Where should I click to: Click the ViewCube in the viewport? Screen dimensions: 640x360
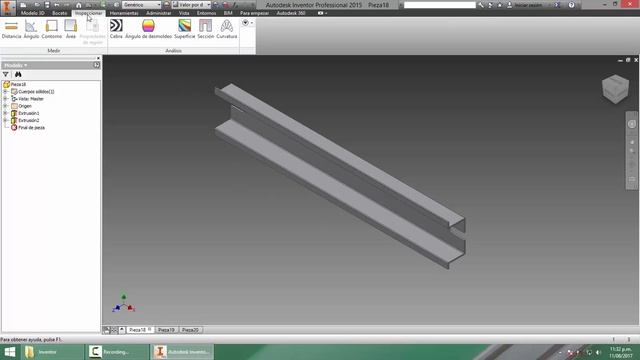pos(615,88)
